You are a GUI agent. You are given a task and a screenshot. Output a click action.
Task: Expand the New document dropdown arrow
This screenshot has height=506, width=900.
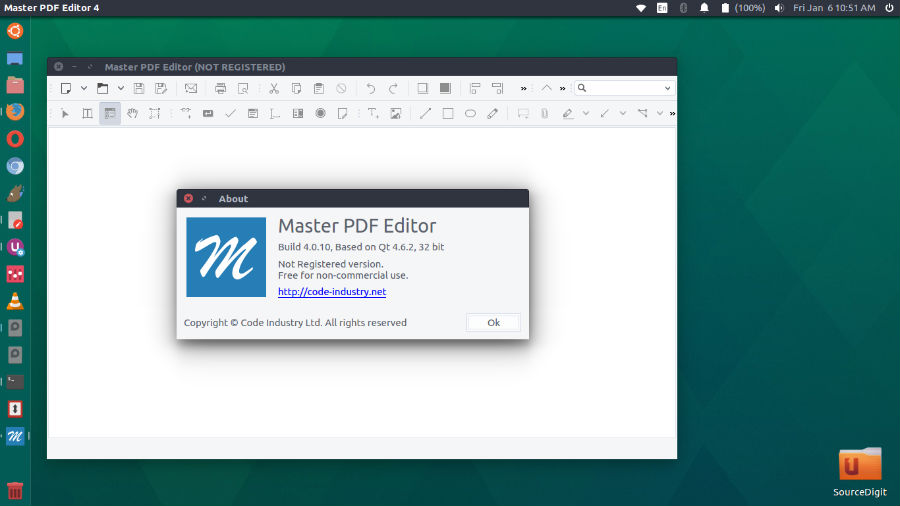(84, 88)
